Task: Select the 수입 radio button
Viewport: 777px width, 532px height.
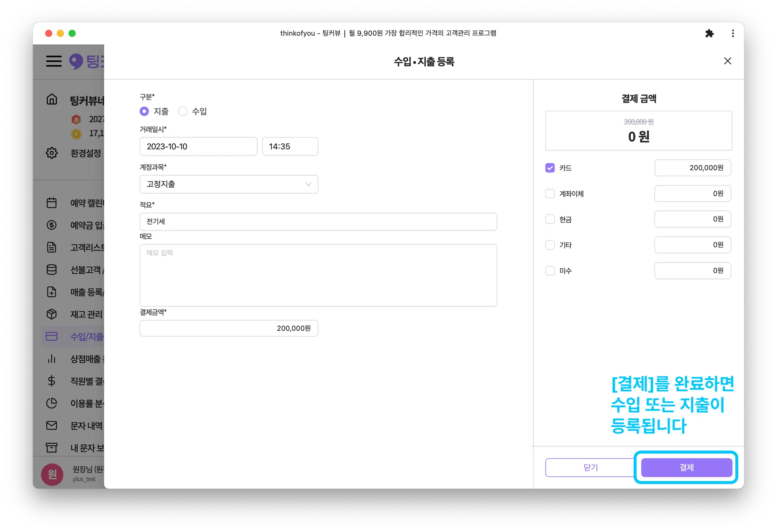Action: coord(182,111)
